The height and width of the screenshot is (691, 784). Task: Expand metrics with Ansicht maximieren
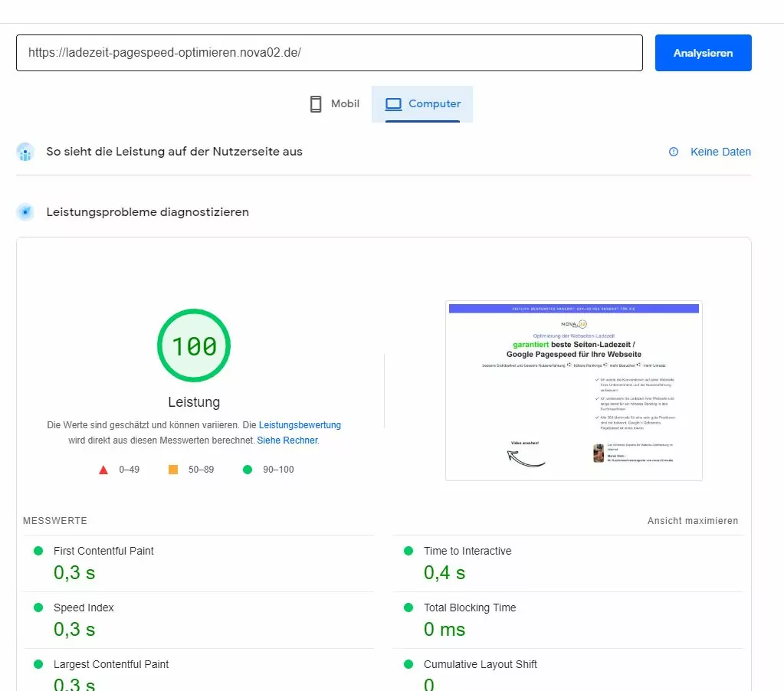pyautogui.click(x=693, y=521)
